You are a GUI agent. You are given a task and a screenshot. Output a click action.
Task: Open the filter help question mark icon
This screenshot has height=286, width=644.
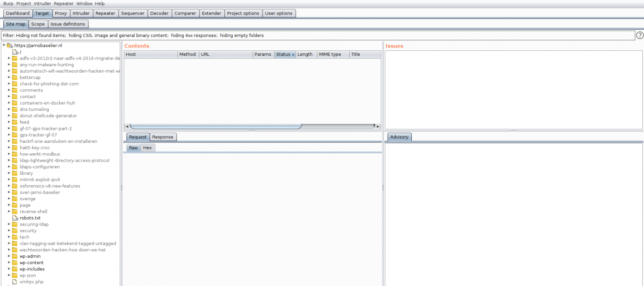(x=640, y=35)
